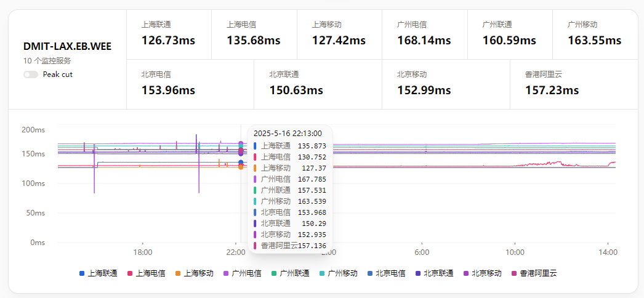Open the 广州电信 168.14ms card
Screen dimensions: 644x298
[x=424, y=34]
